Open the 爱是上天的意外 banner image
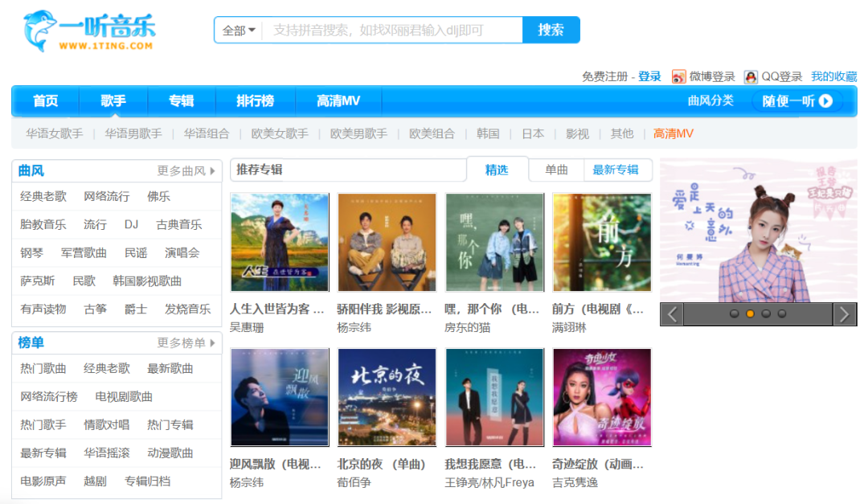The height and width of the screenshot is (504, 868). tap(759, 231)
